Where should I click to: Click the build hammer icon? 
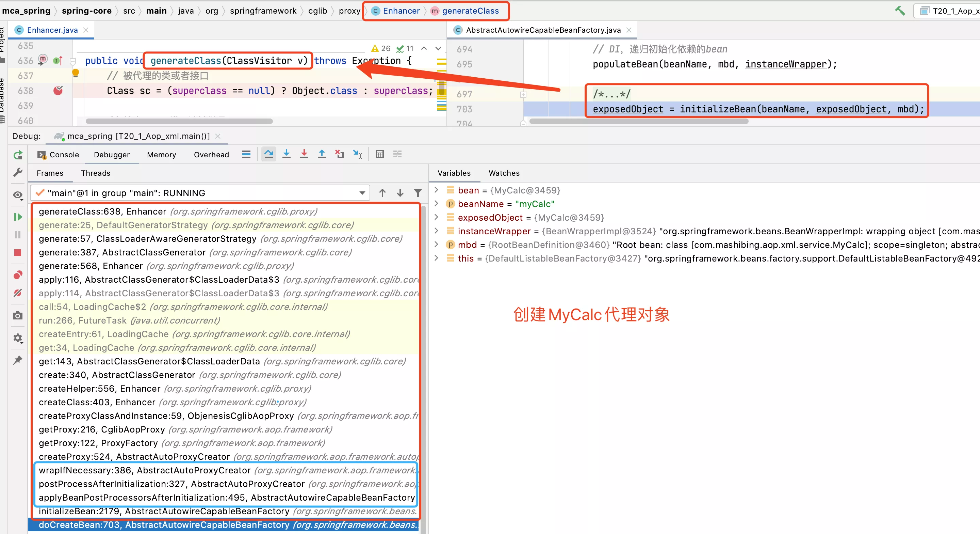point(900,11)
